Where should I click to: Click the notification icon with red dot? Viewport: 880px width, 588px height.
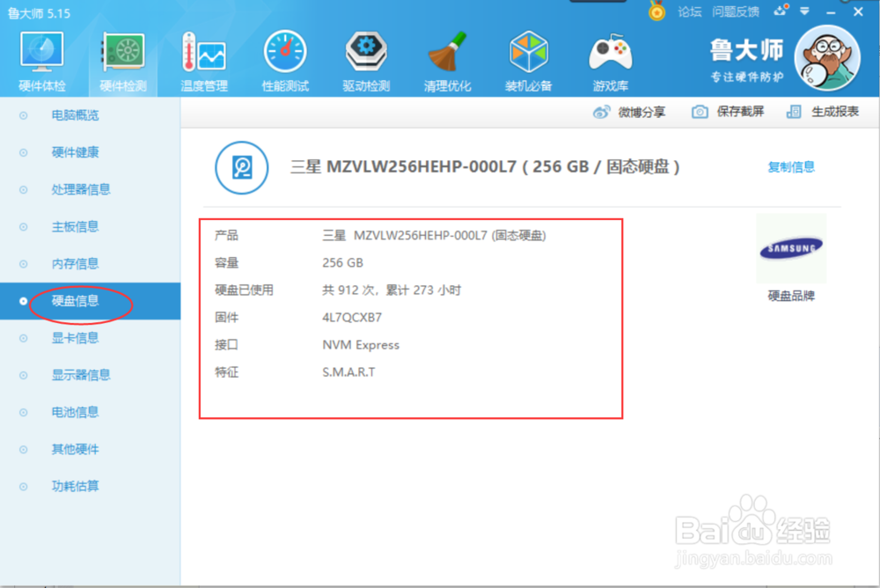[781, 10]
